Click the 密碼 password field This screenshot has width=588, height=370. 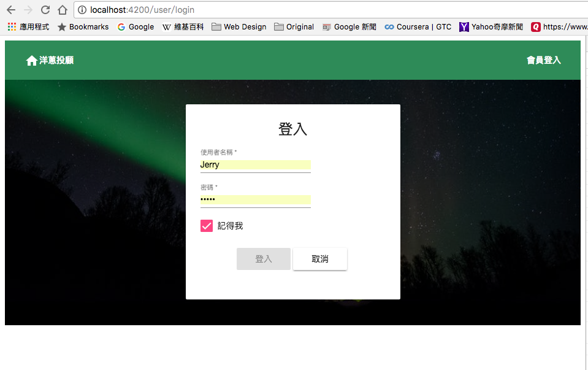(256, 200)
